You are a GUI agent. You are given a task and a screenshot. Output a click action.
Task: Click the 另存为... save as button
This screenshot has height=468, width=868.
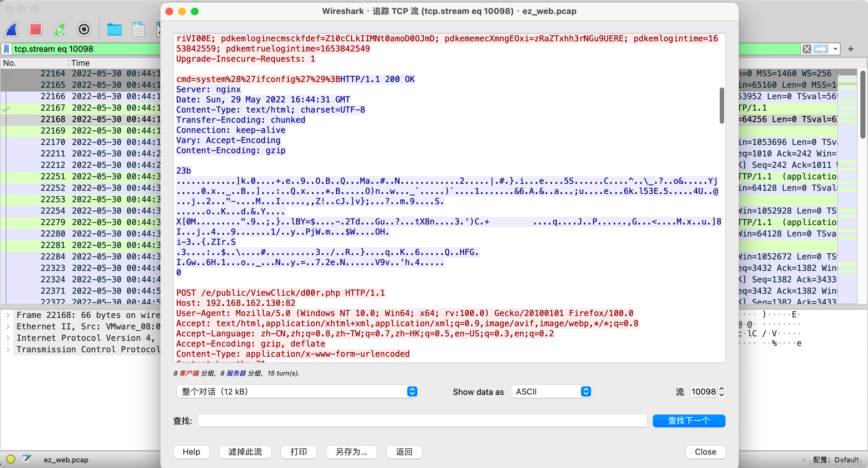[351, 452]
